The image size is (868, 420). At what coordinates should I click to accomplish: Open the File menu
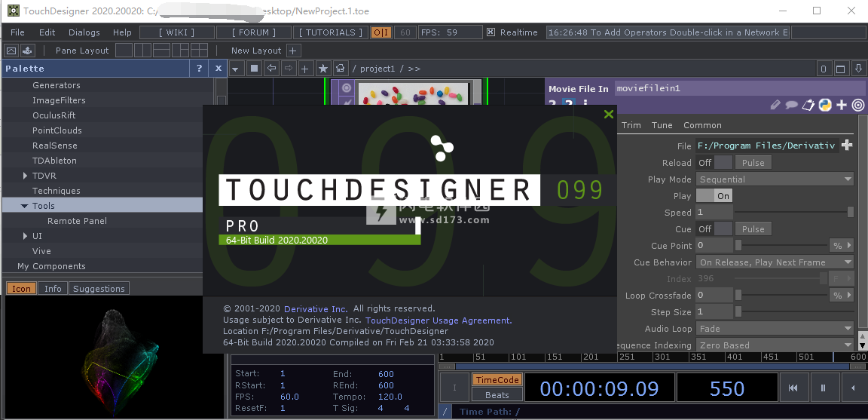click(x=18, y=32)
